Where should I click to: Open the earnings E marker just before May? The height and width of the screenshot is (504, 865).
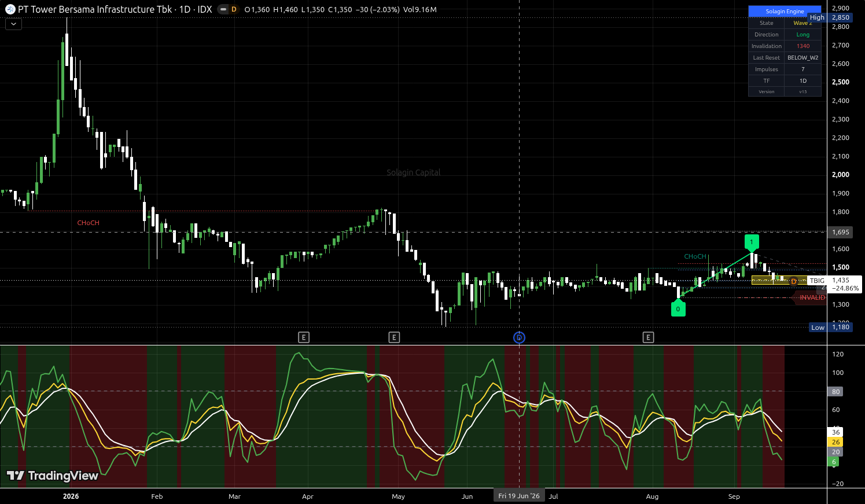click(x=394, y=337)
